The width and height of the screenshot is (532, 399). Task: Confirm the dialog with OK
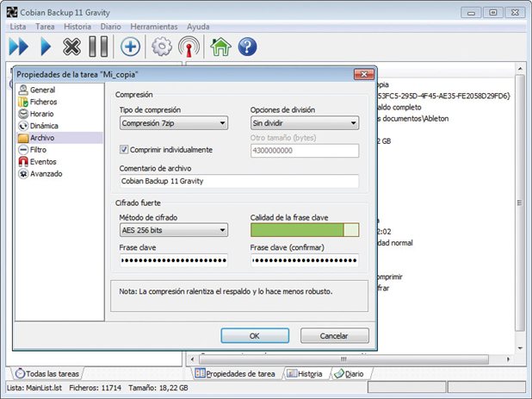coord(255,335)
